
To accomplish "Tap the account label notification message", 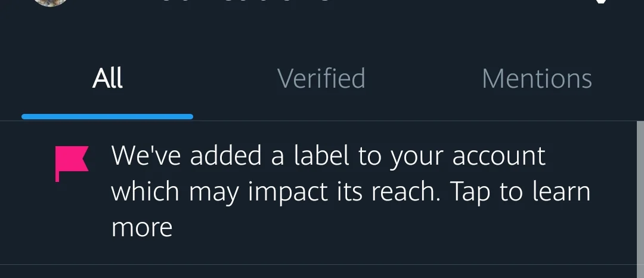I will click(x=351, y=191).
